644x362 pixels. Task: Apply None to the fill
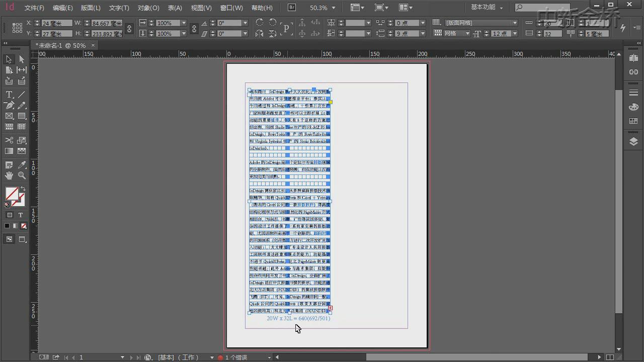point(24,226)
